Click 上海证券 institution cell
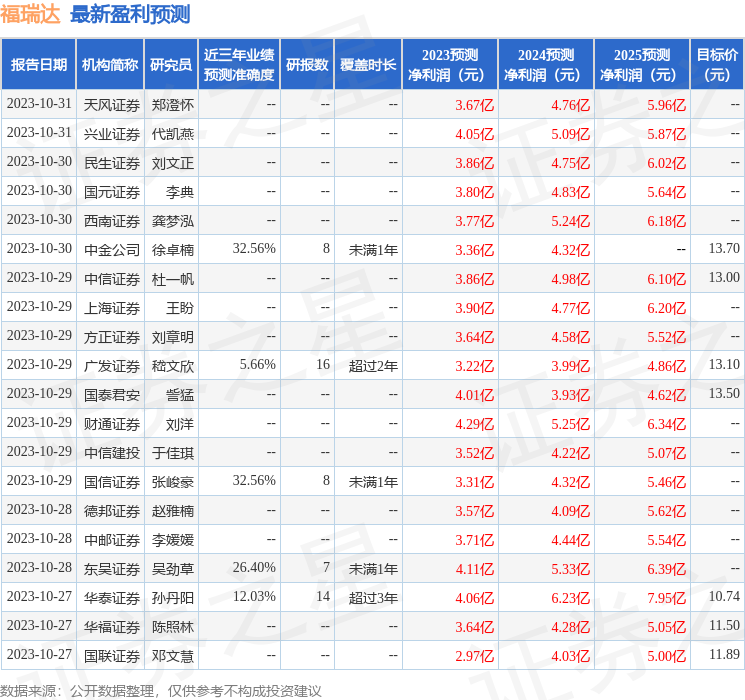745x700 pixels. 112,307
